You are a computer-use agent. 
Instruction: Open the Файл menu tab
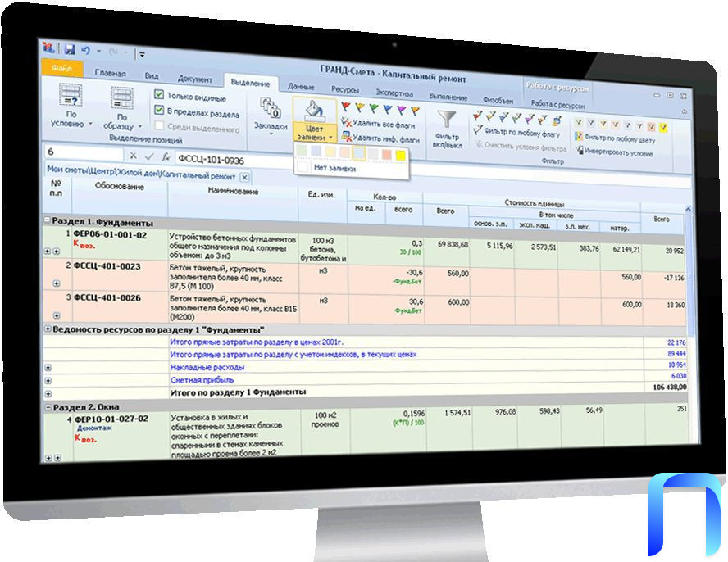62,68
